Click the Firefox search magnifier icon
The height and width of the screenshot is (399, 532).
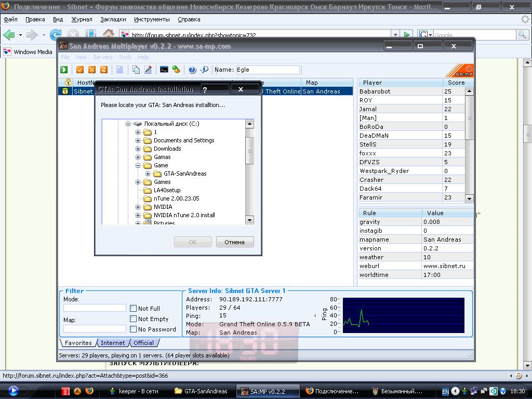pos(522,34)
